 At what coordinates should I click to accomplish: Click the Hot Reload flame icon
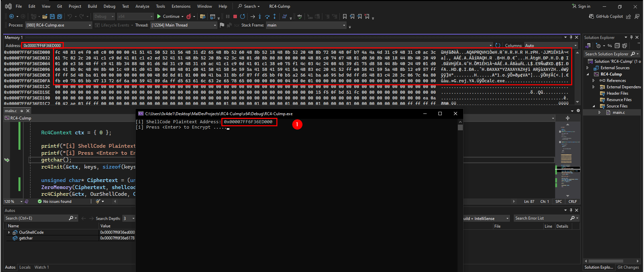click(189, 16)
